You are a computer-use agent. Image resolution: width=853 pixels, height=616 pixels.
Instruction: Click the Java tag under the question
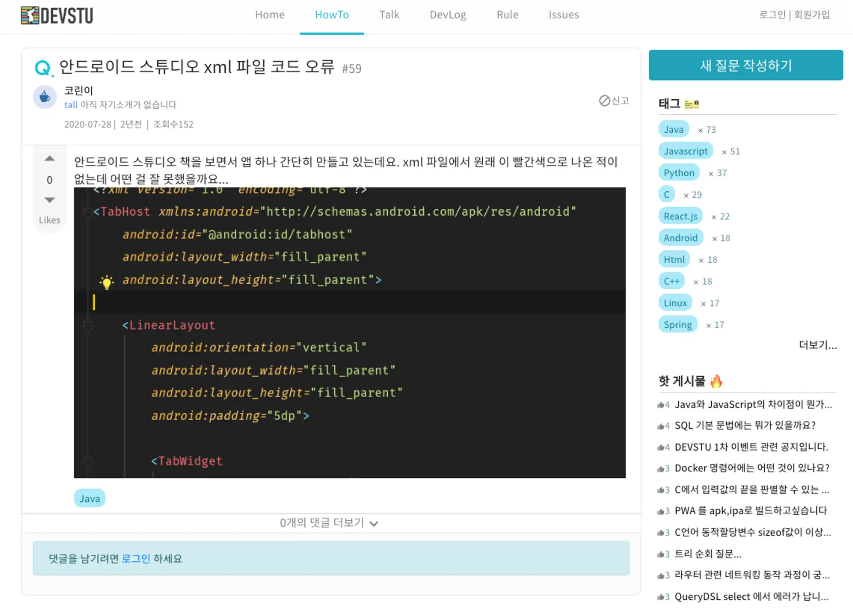click(89, 498)
